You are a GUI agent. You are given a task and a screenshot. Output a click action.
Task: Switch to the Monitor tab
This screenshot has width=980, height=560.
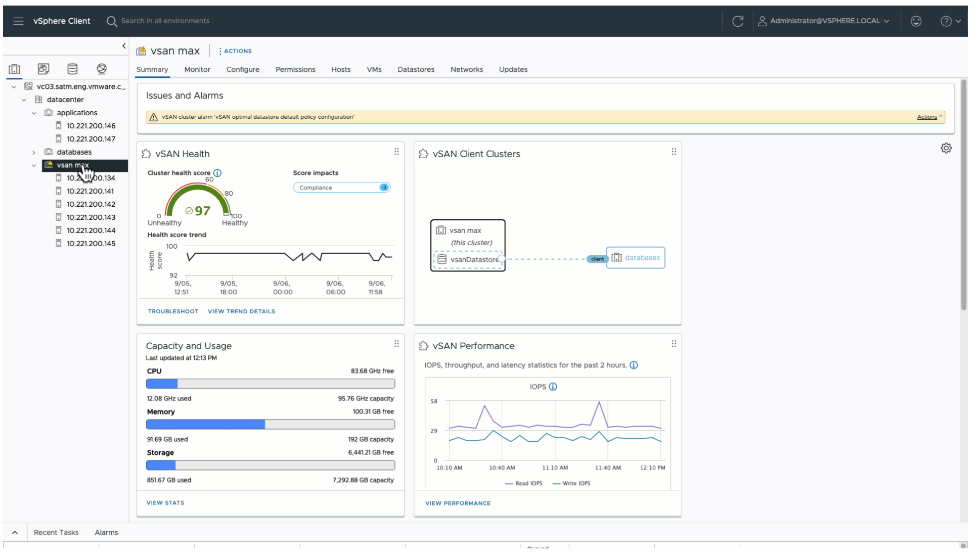point(197,70)
